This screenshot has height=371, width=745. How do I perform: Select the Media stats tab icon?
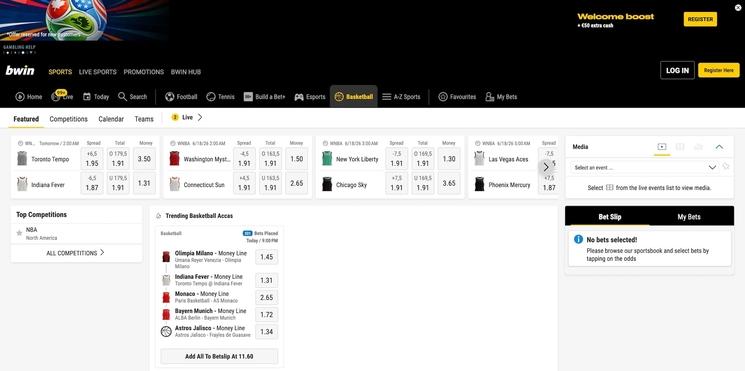tap(698, 147)
